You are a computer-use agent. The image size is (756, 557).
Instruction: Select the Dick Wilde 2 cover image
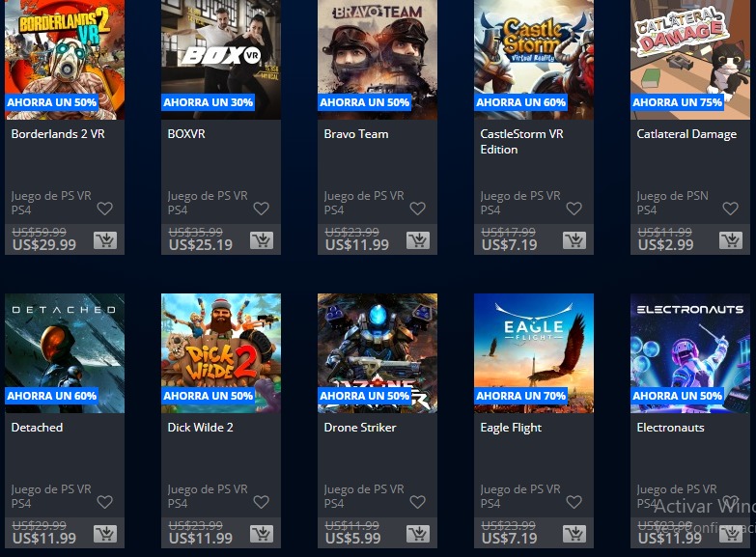tap(221, 353)
